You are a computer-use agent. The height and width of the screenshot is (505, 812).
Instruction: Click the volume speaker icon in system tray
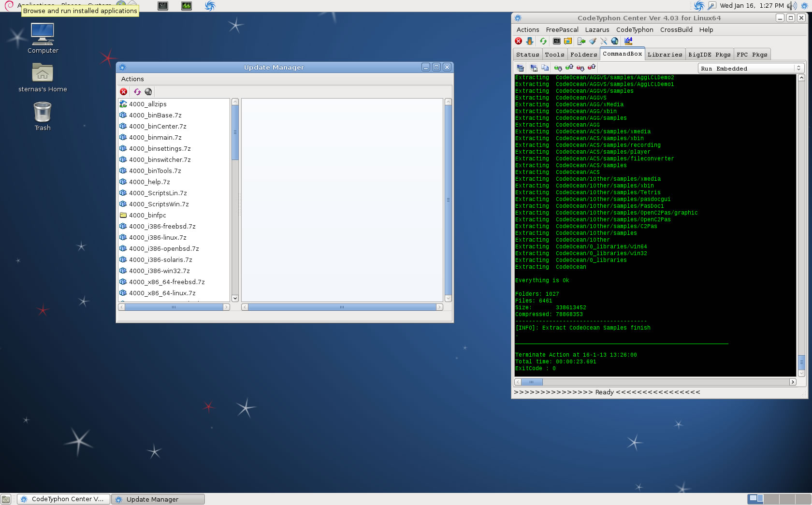[792, 6]
